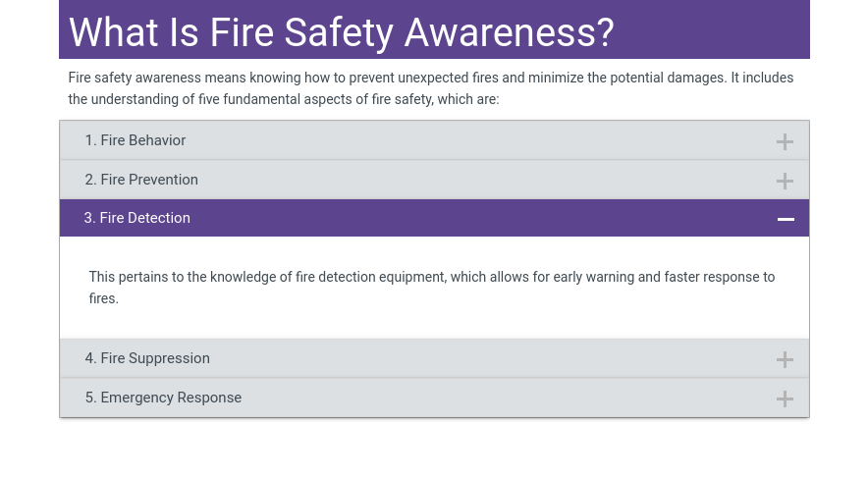868x479 pixels.
Task: Expand the '2. Fire Prevention' section label
Action: tap(141, 180)
